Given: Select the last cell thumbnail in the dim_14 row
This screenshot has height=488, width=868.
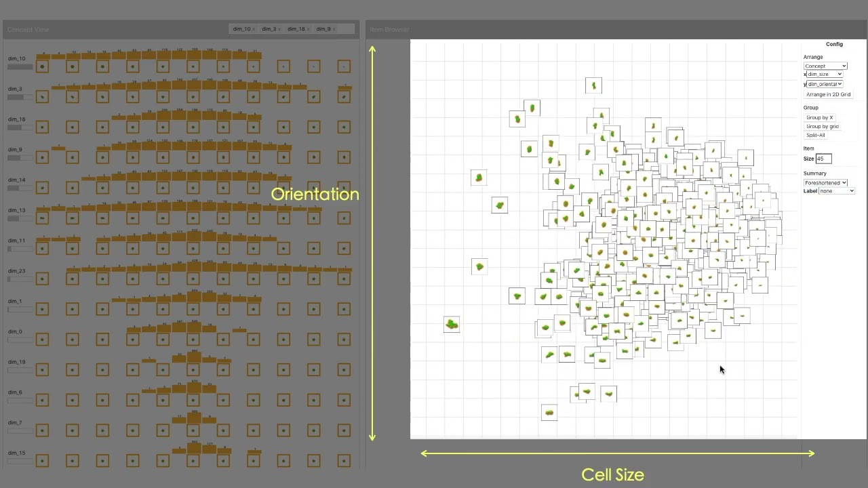Looking at the screenshot, I should point(344,188).
